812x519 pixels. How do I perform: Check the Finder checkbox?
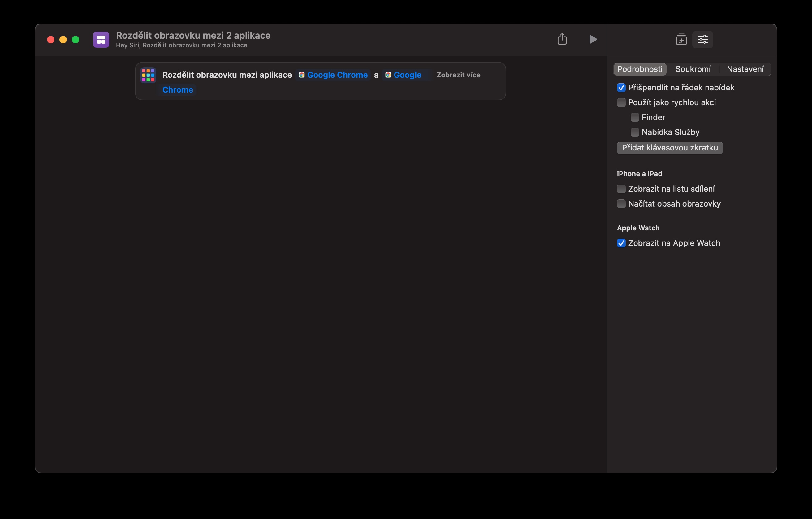click(635, 117)
